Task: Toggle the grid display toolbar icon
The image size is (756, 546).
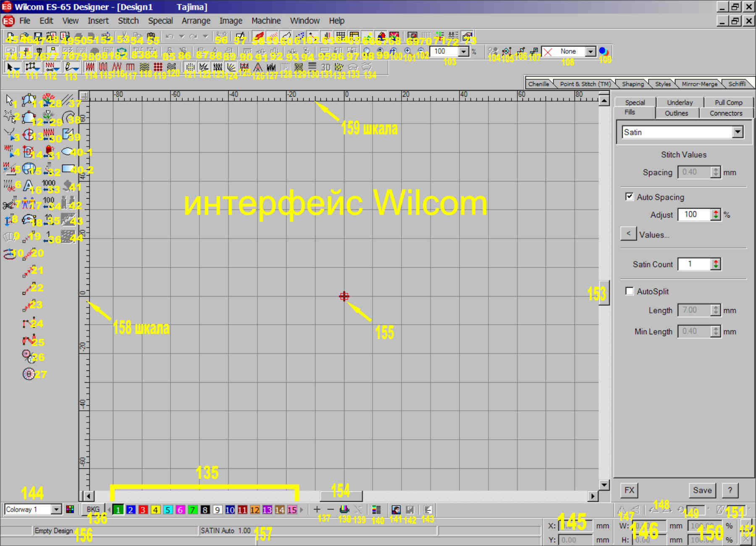Action: pyautogui.click(x=341, y=37)
